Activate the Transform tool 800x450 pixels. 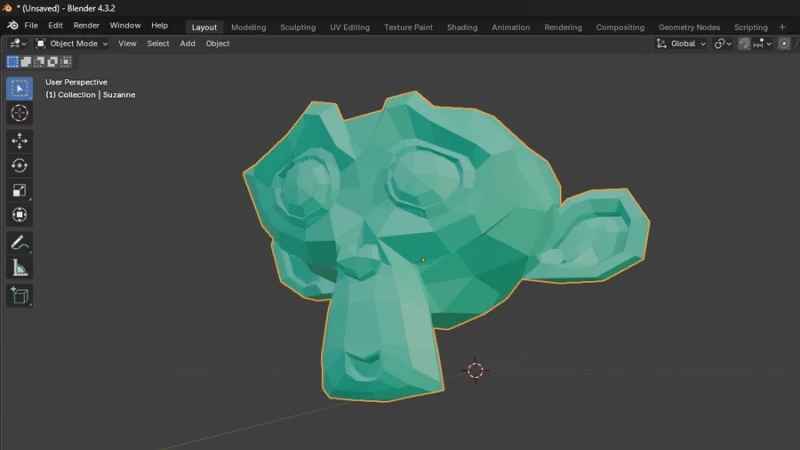pyautogui.click(x=19, y=215)
